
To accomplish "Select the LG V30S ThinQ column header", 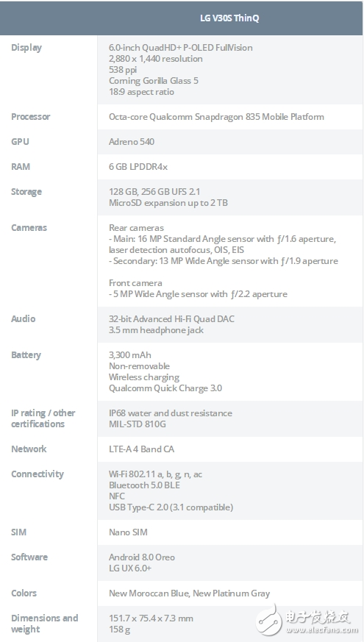I will [x=229, y=18].
